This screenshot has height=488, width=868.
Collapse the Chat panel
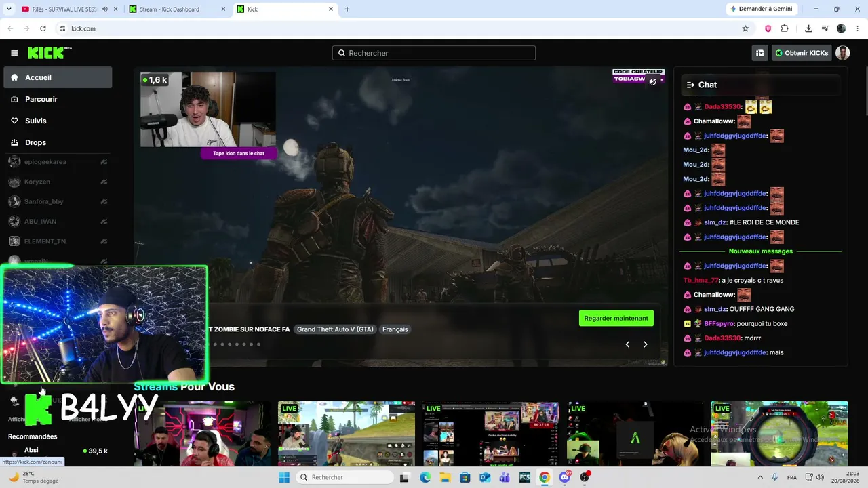(690, 85)
